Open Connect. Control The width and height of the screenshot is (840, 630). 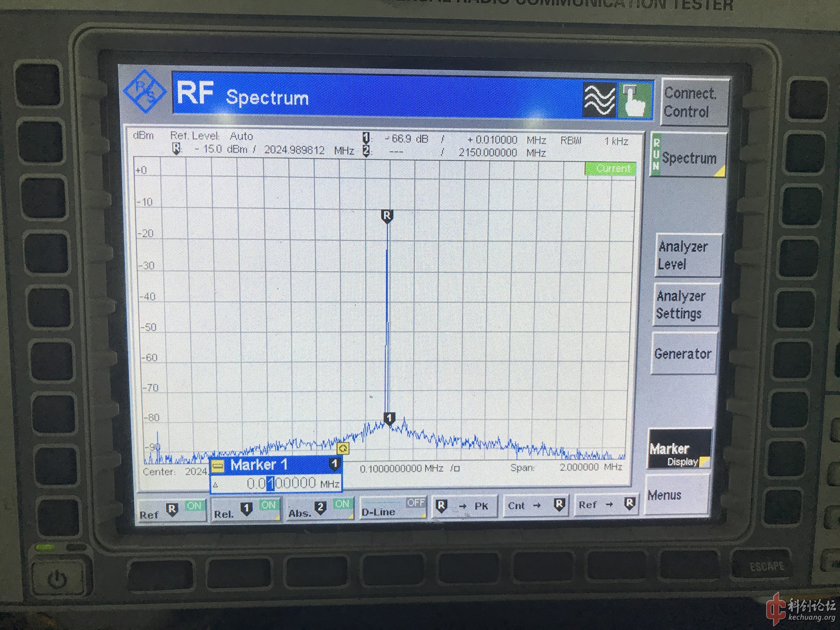point(694,102)
